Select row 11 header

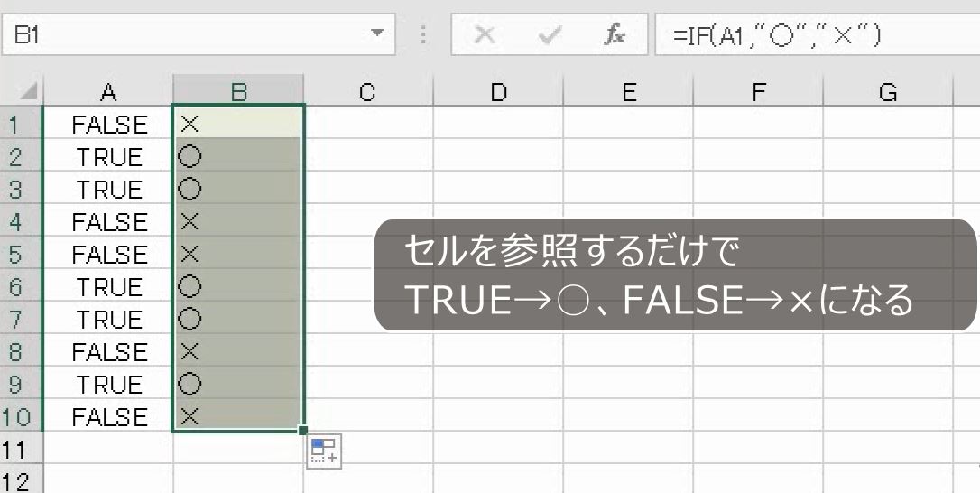pos(22,447)
